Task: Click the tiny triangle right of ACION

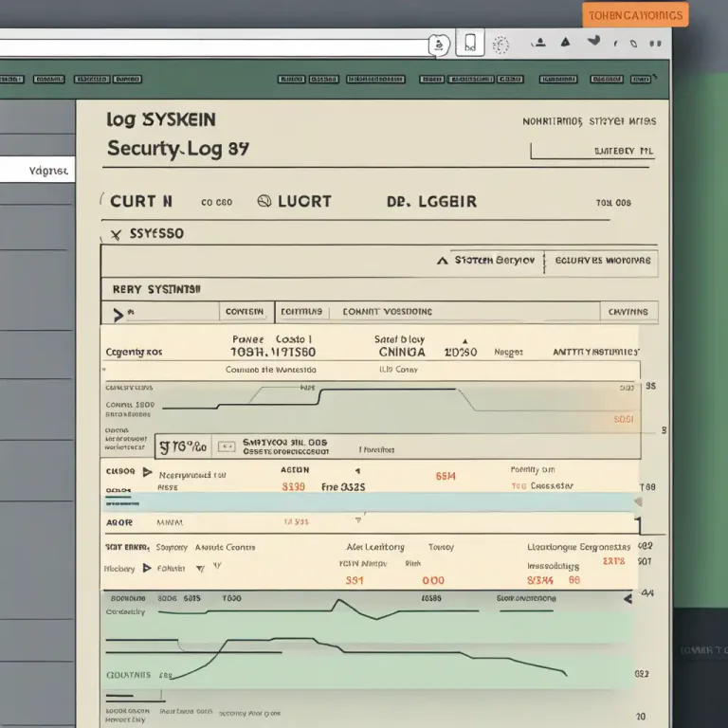Action: 357,471
